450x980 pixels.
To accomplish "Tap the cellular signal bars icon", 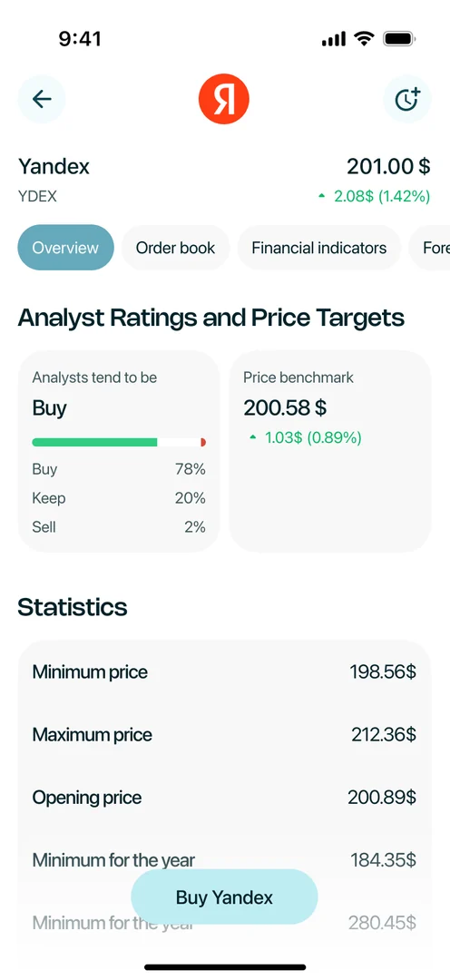I will [334, 40].
